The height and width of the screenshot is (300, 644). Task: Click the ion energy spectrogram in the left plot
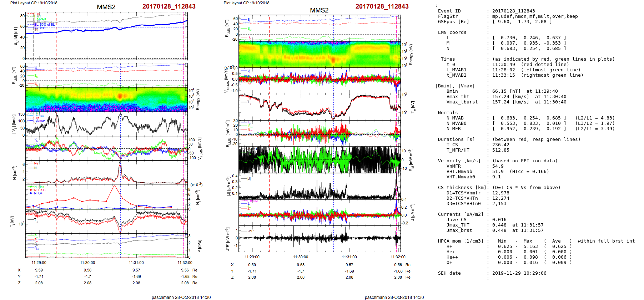point(106,100)
